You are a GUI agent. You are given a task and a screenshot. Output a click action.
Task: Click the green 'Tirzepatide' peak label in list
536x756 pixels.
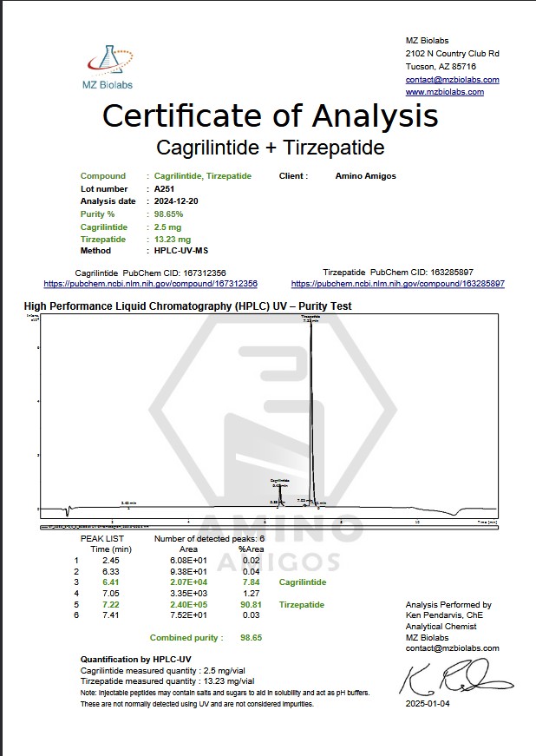tap(302, 605)
